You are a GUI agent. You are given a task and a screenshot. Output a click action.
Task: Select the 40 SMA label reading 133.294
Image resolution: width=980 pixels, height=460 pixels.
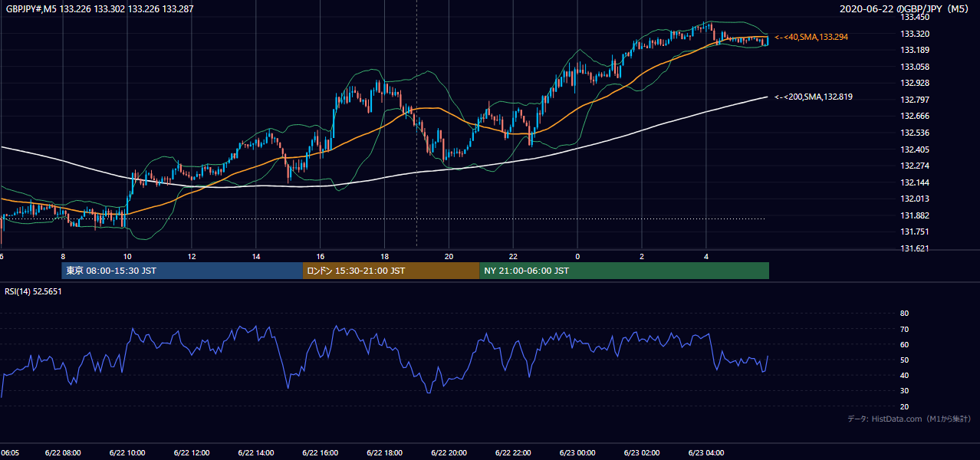coord(811,37)
